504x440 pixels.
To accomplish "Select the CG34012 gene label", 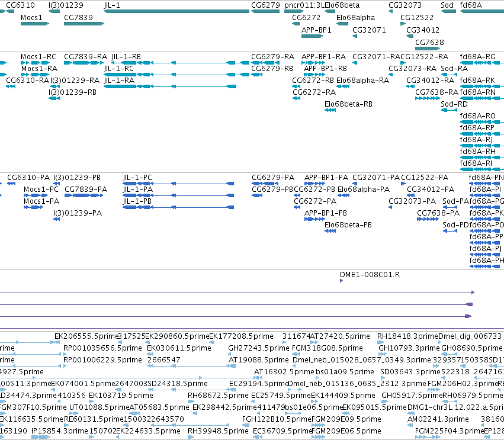I will coord(423,30).
